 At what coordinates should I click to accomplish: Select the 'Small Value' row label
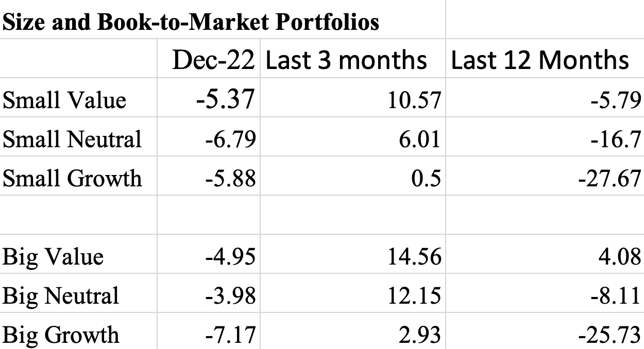pyautogui.click(x=64, y=99)
